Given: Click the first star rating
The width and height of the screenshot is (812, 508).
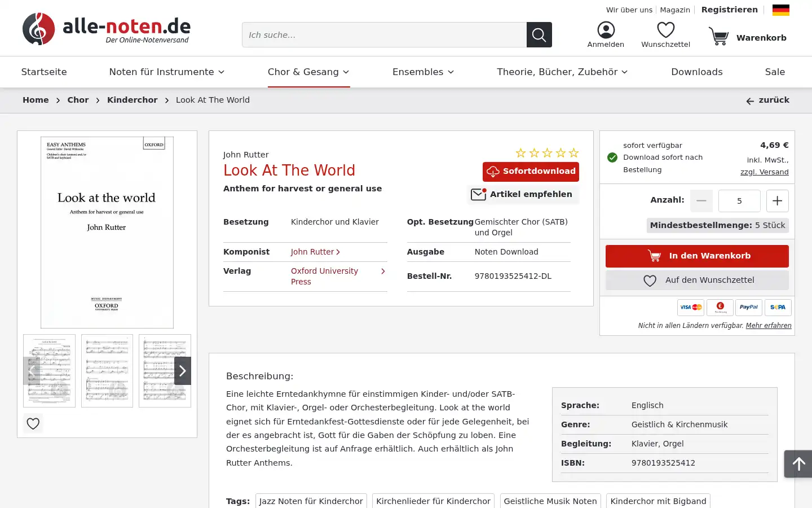Looking at the screenshot, I should click(520, 153).
